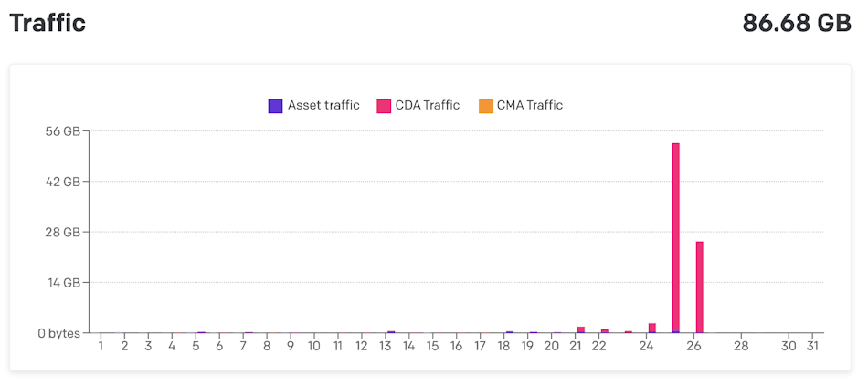
Task: Select the tallest CDA bar on day 25
Action: point(676,237)
